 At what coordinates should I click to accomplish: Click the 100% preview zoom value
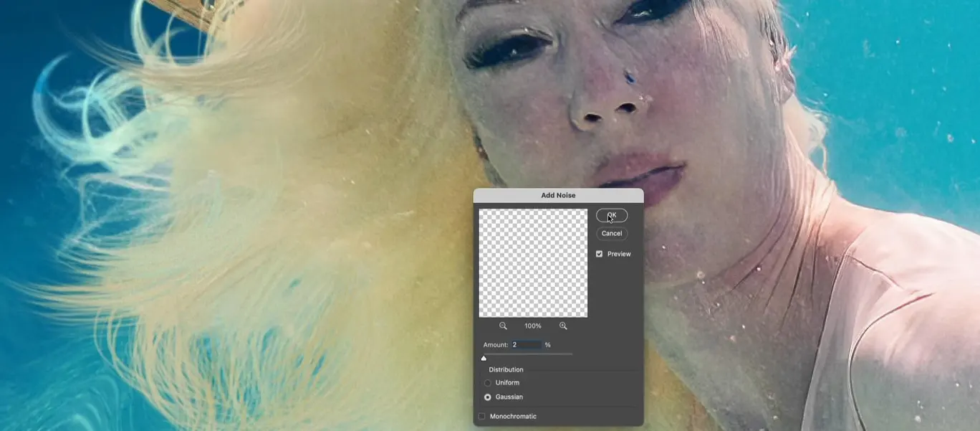[533, 326]
